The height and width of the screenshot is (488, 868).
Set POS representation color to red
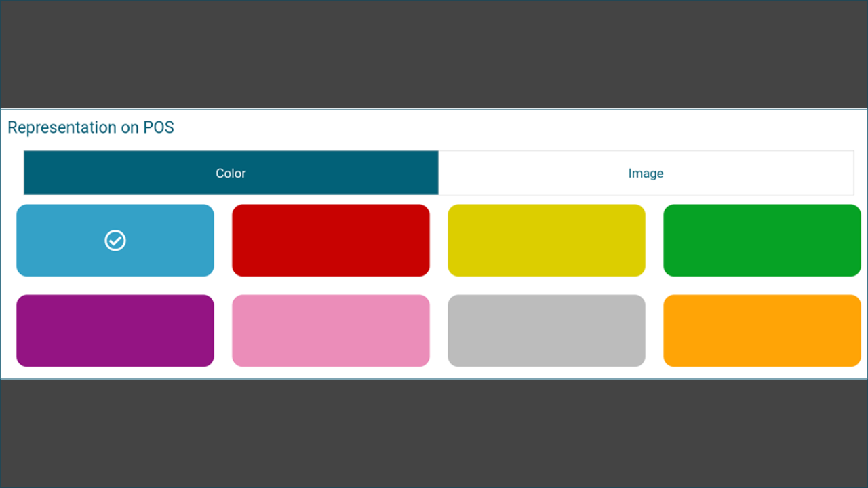(x=331, y=241)
